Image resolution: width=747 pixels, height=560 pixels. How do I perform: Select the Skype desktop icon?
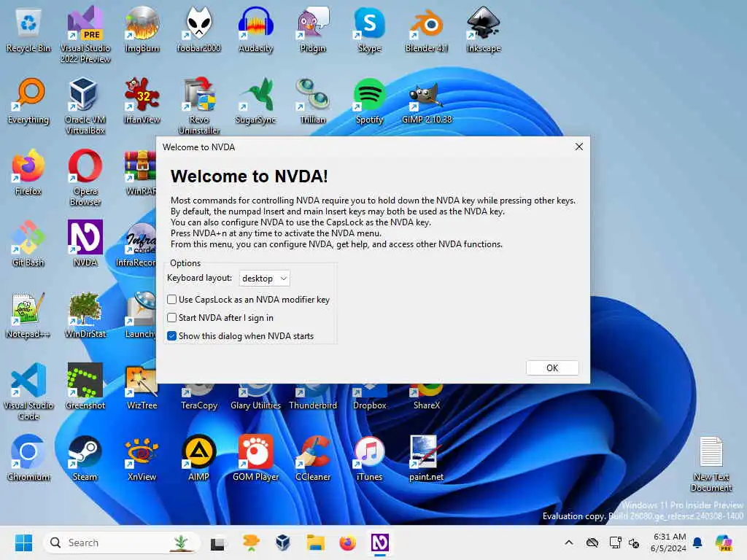(x=370, y=31)
